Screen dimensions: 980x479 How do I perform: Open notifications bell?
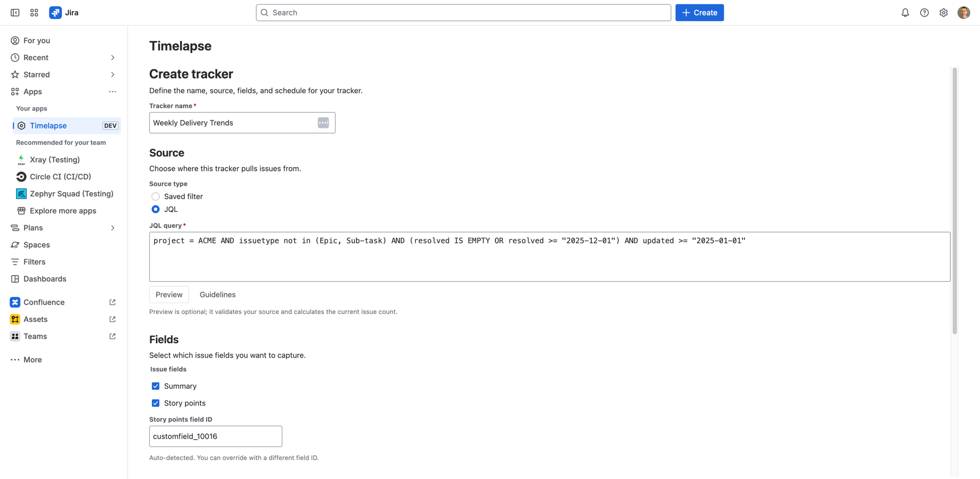[905, 12]
